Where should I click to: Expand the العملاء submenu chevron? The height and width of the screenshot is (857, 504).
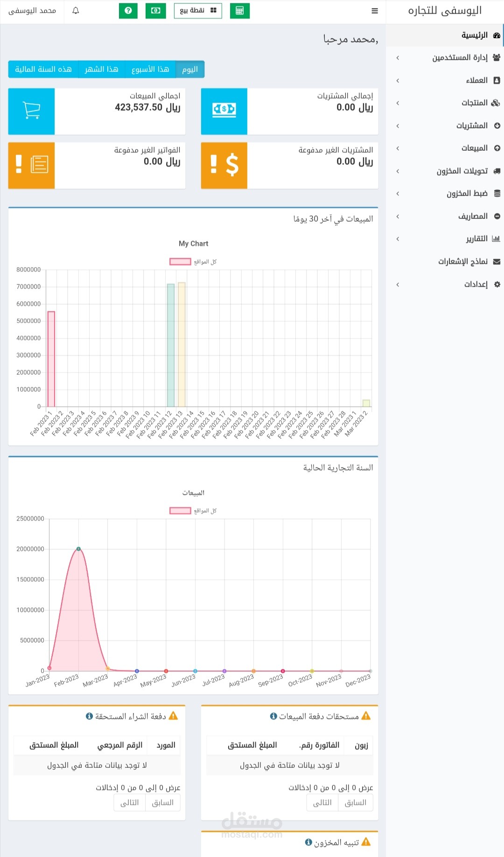coord(398,80)
